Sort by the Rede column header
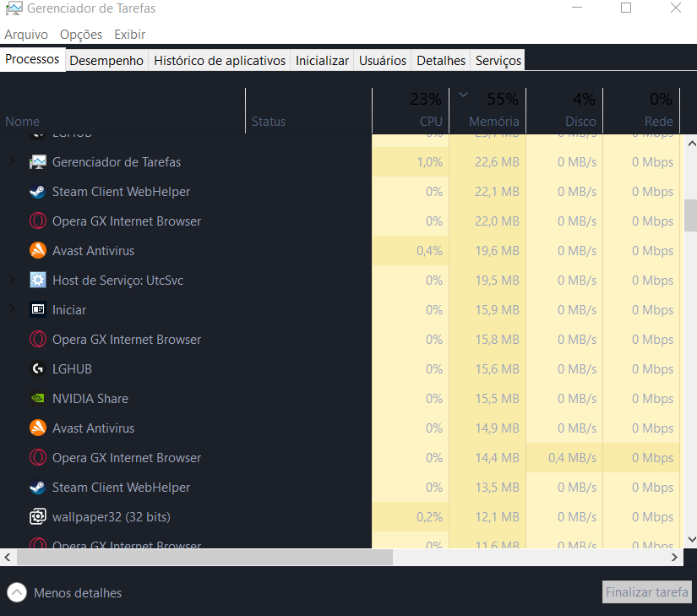Image resolution: width=697 pixels, height=616 pixels. (641, 111)
